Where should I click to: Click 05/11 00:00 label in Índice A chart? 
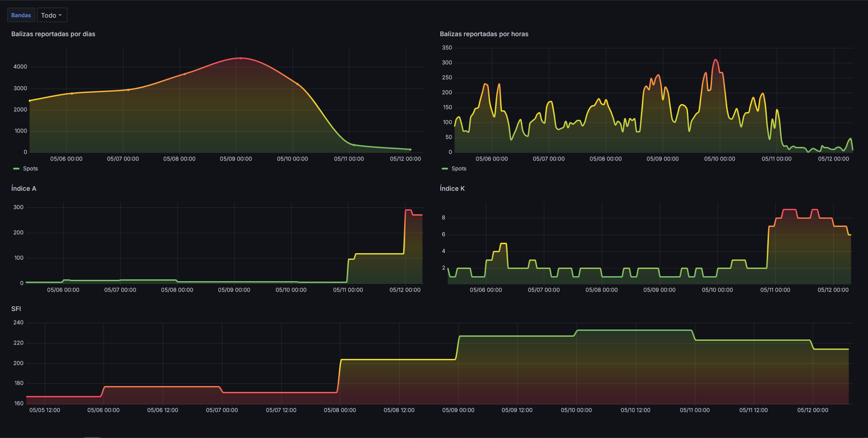(348, 290)
